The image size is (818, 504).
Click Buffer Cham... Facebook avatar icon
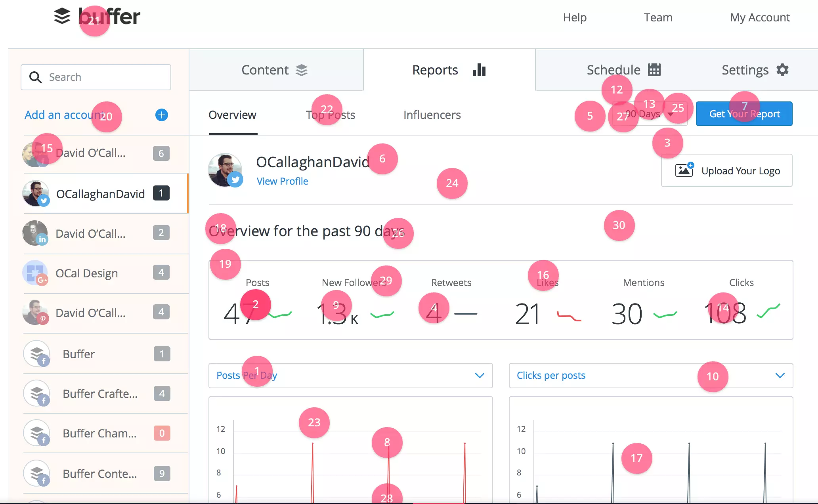[x=36, y=433]
